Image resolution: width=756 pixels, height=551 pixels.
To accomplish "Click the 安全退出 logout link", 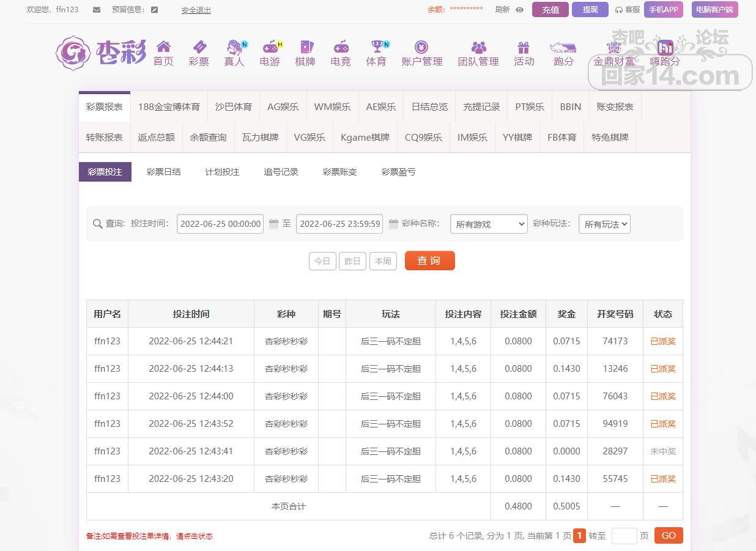I will coord(196,10).
